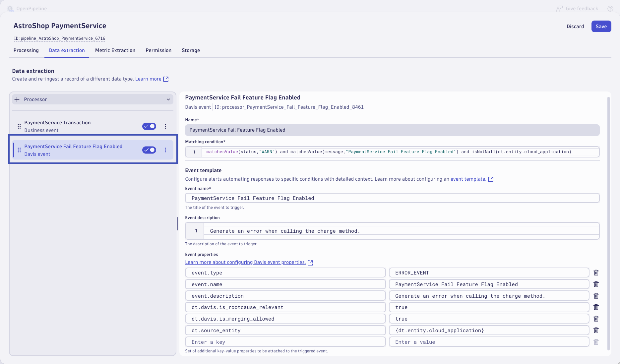Open the Metric Extraction tab
The width and height of the screenshot is (620, 364).
[x=115, y=50]
